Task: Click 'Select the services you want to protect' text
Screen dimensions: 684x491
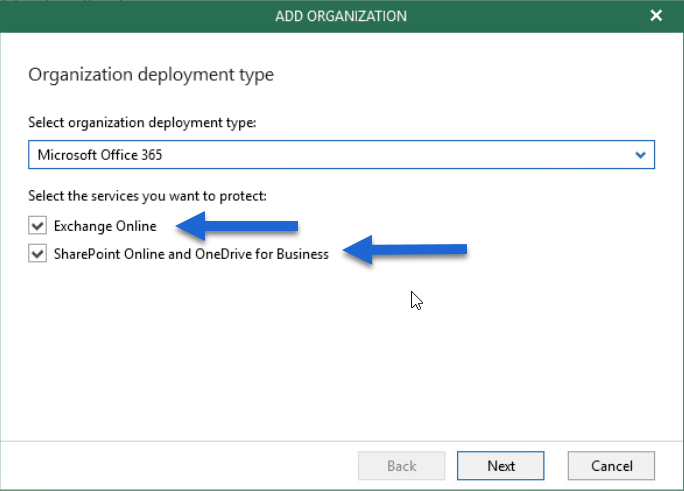Action: pos(147,196)
